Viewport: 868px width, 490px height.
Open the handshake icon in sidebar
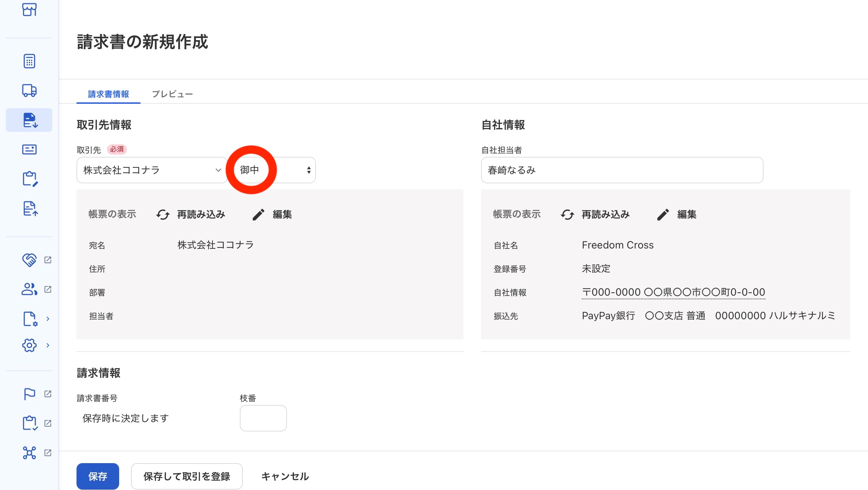tap(29, 260)
